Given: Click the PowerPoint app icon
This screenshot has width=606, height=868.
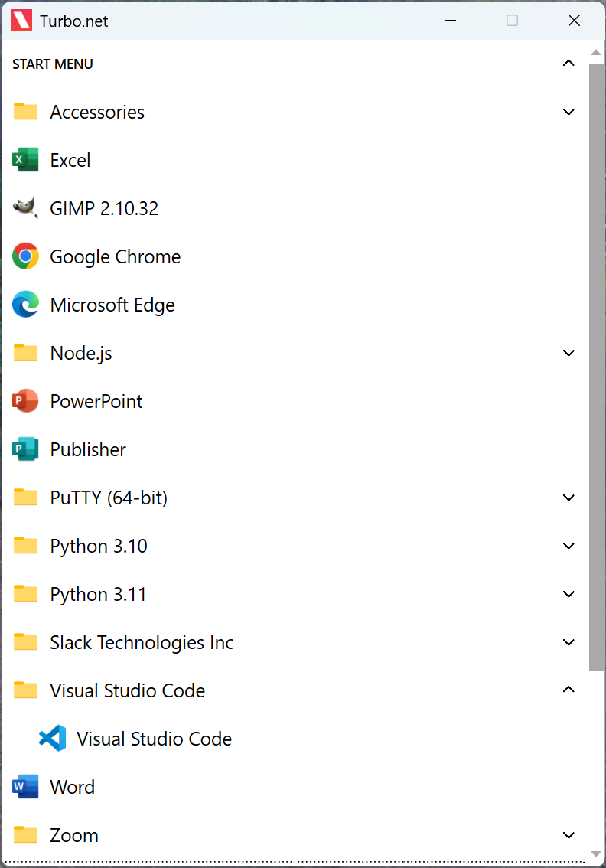Looking at the screenshot, I should coord(25,401).
